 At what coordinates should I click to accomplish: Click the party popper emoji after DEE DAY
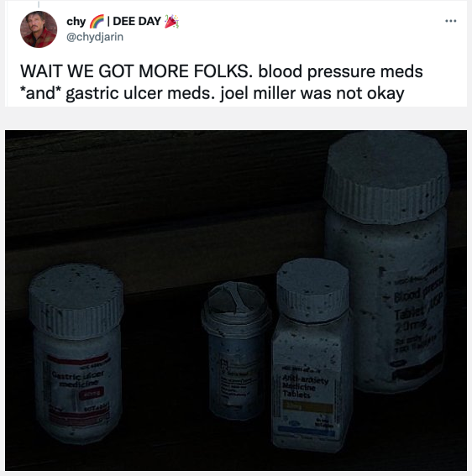click(171, 21)
